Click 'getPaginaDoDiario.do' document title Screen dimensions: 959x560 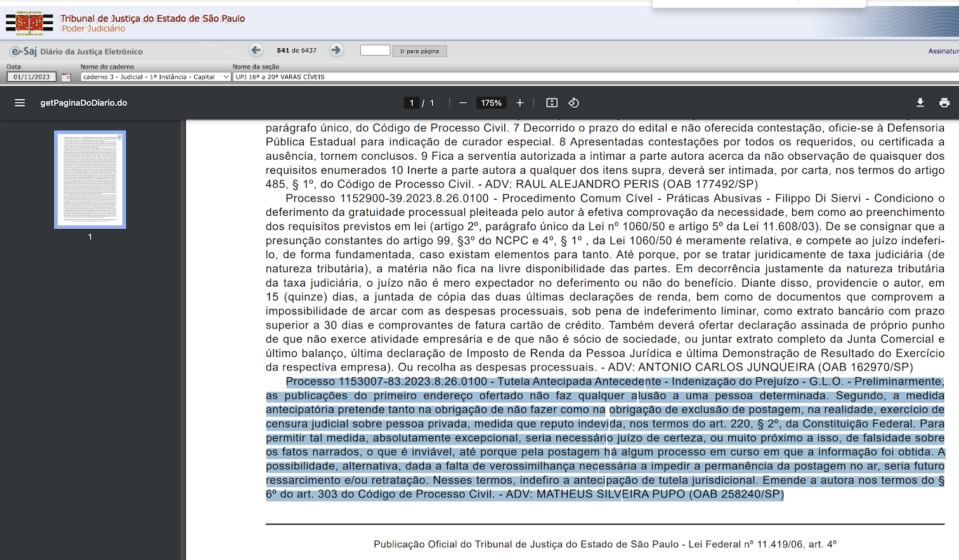[84, 103]
